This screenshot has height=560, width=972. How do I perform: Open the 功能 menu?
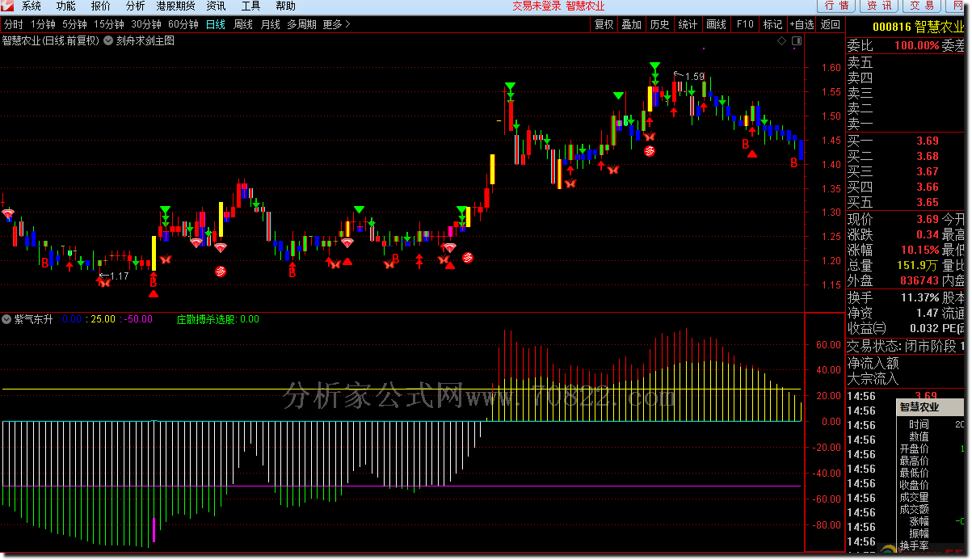click(x=66, y=6)
